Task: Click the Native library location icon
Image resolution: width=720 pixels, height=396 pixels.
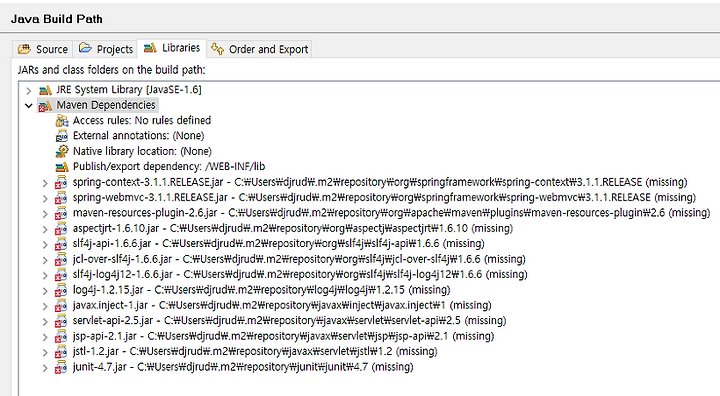Action: pyautogui.click(x=62, y=151)
